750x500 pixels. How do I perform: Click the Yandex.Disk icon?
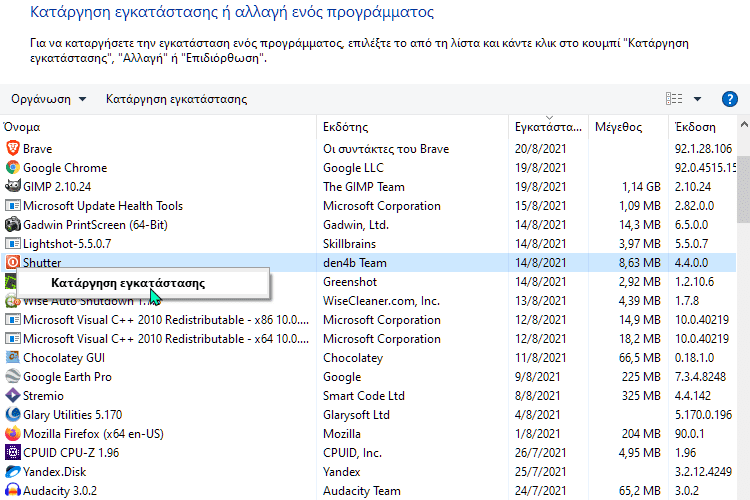12,472
